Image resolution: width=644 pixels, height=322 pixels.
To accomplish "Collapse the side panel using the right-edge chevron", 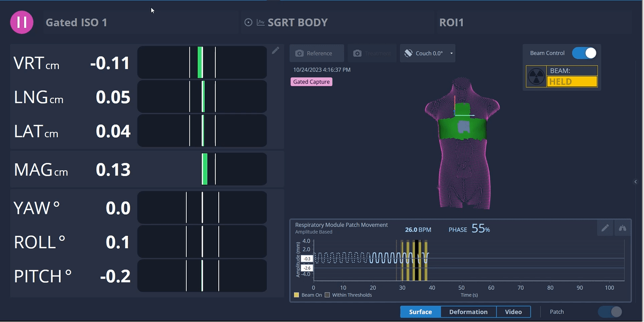I will (637, 182).
